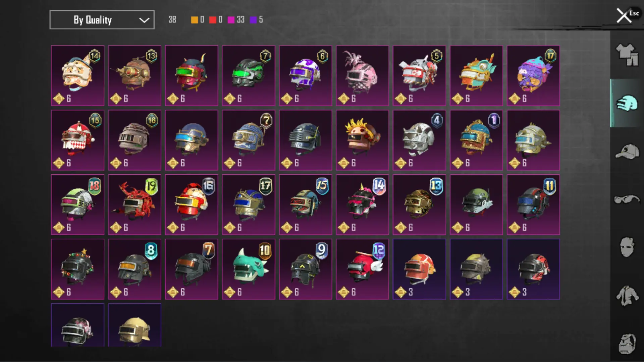Select the plain gold helmet in last row

point(135,325)
